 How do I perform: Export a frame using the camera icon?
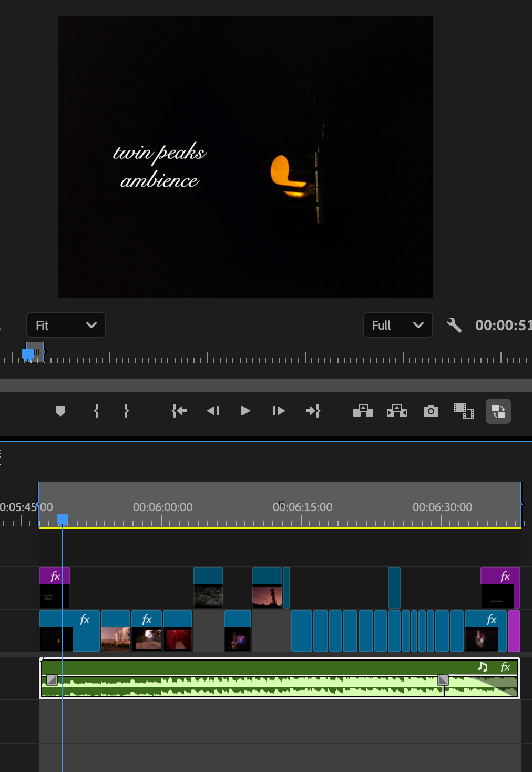(431, 411)
